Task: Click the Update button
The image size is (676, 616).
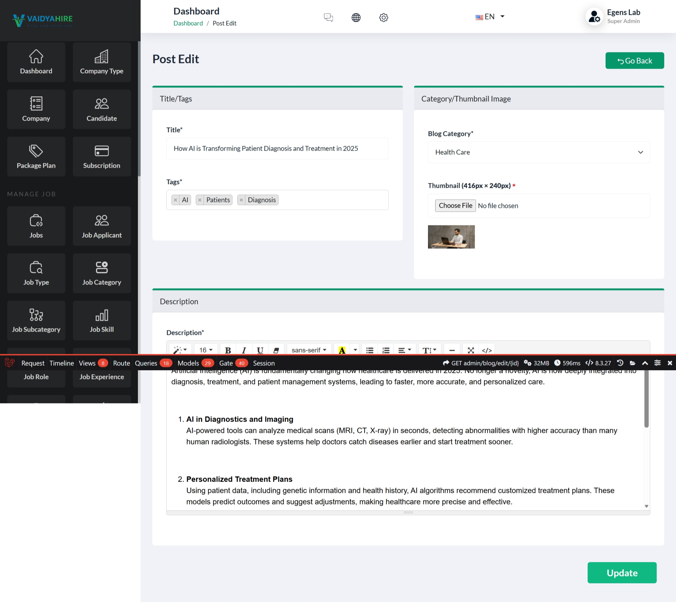Action: pyautogui.click(x=622, y=573)
